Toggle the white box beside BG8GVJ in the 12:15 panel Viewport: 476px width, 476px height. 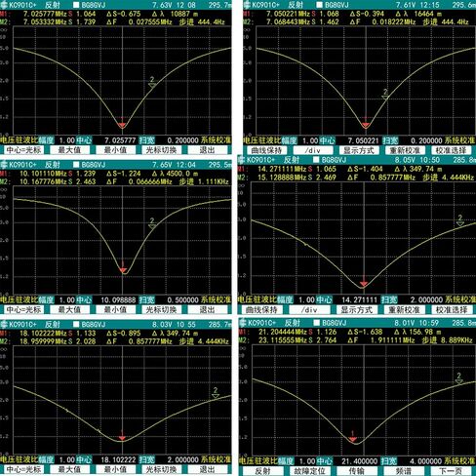[320, 5]
